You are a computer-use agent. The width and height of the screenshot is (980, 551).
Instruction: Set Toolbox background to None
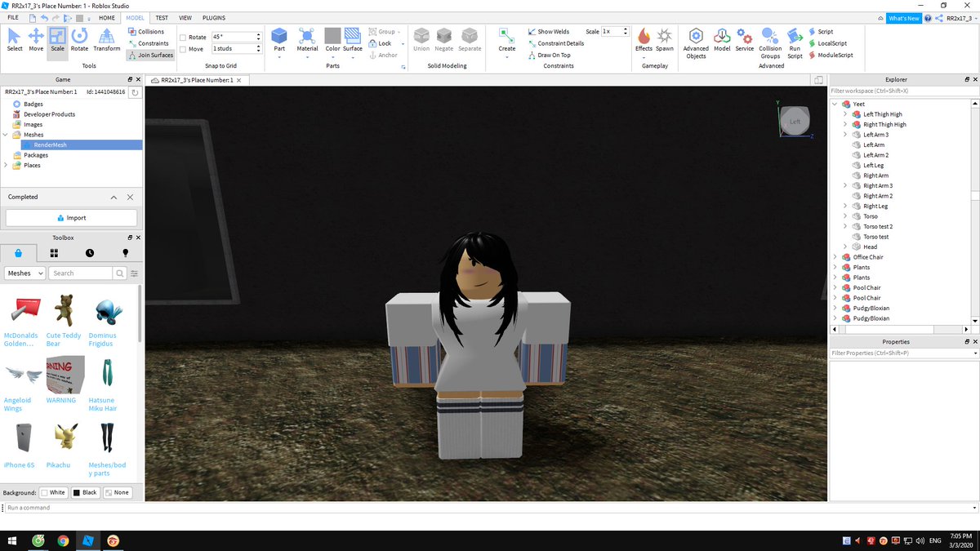117,492
